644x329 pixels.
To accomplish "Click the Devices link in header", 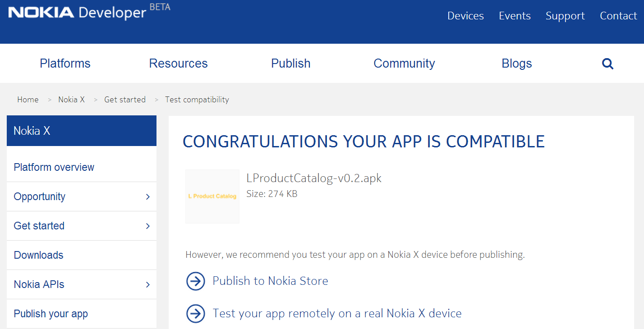I will click(465, 16).
